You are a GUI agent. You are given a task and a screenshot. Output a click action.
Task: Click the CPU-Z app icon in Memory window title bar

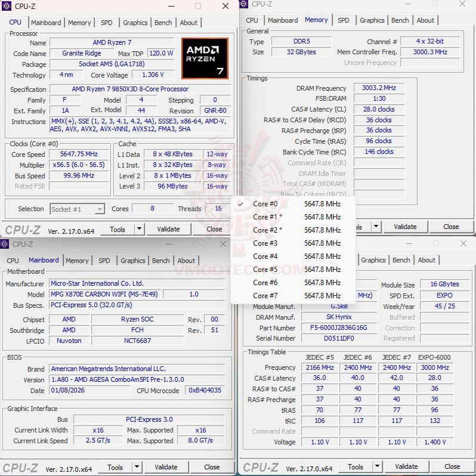tap(244, 4)
